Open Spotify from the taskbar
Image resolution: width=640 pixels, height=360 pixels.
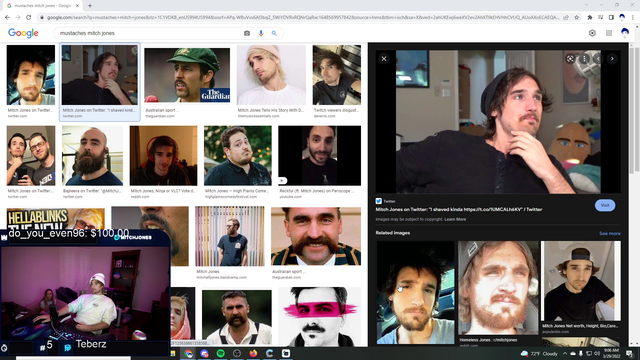221,353
